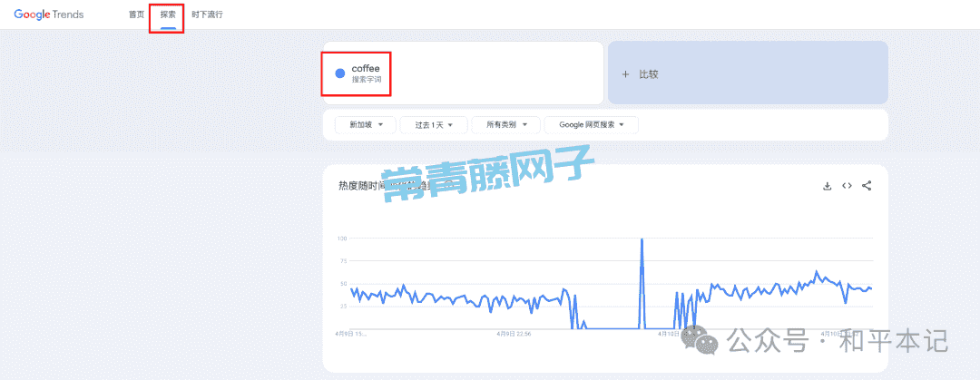Click the share icon on chart

(867, 186)
